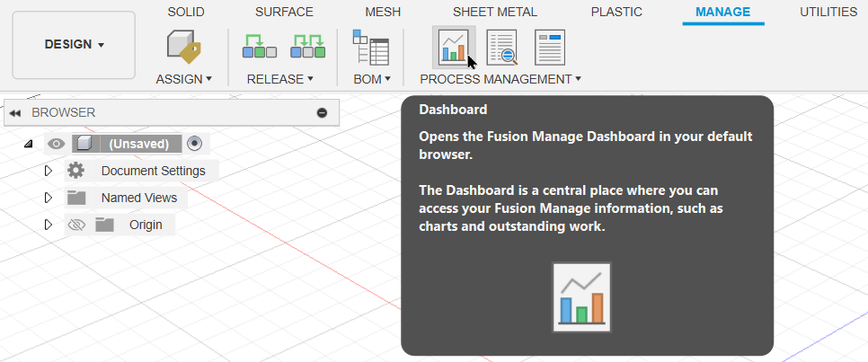Click the Unsaved component cube icon
This screenshot has width=868, height=362.
click(x=84, y=144)
